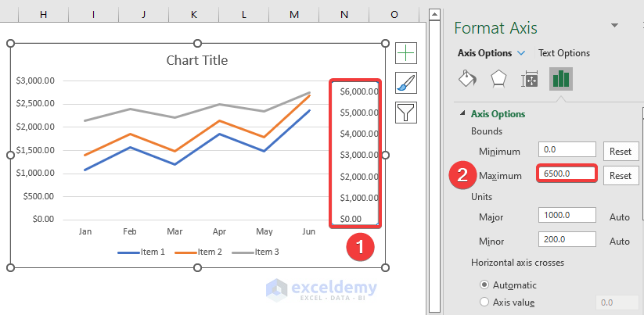This screenshot has width=644, height=315.
Task: Select the Axis value radio button
Action: pos(485,302)
